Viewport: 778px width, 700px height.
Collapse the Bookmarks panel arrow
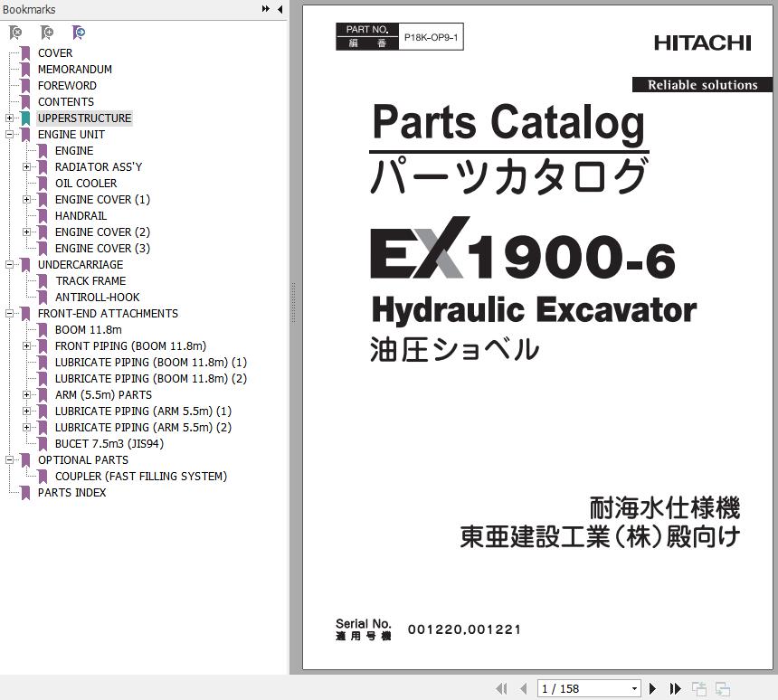280,9
